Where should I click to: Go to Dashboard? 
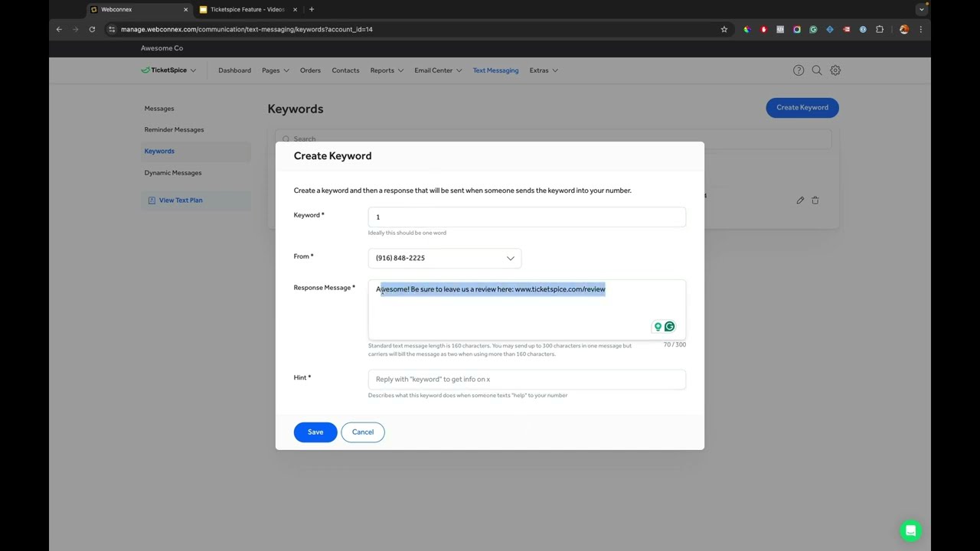[x=234, y=70]
